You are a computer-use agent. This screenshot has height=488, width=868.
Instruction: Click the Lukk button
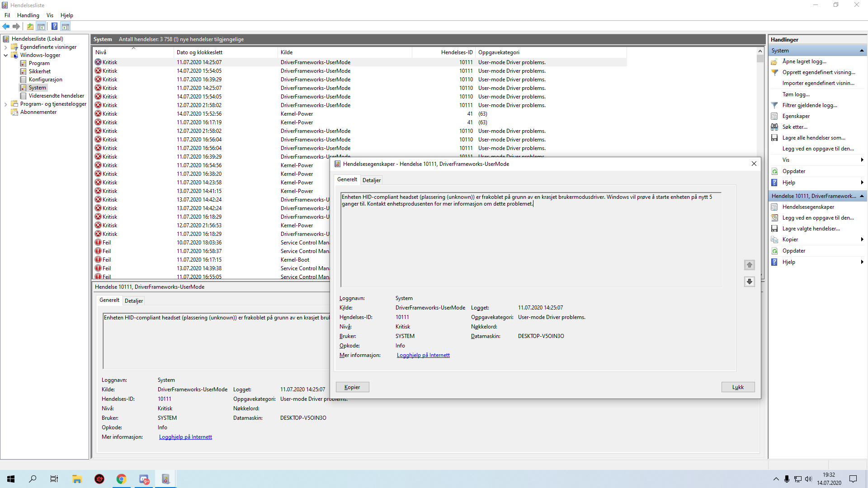pos(738,387)
